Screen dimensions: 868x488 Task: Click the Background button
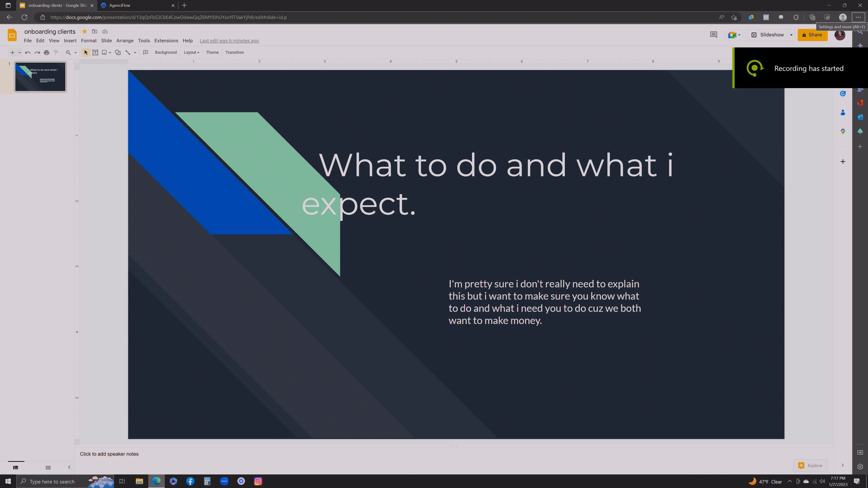(x=166, y=52)
